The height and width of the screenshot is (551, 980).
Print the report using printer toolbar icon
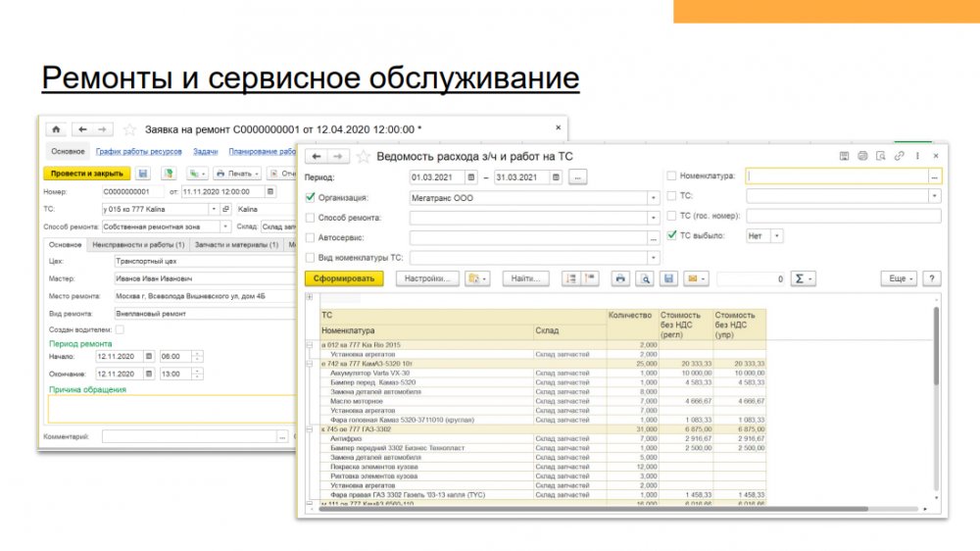click(x=619, y=278)
